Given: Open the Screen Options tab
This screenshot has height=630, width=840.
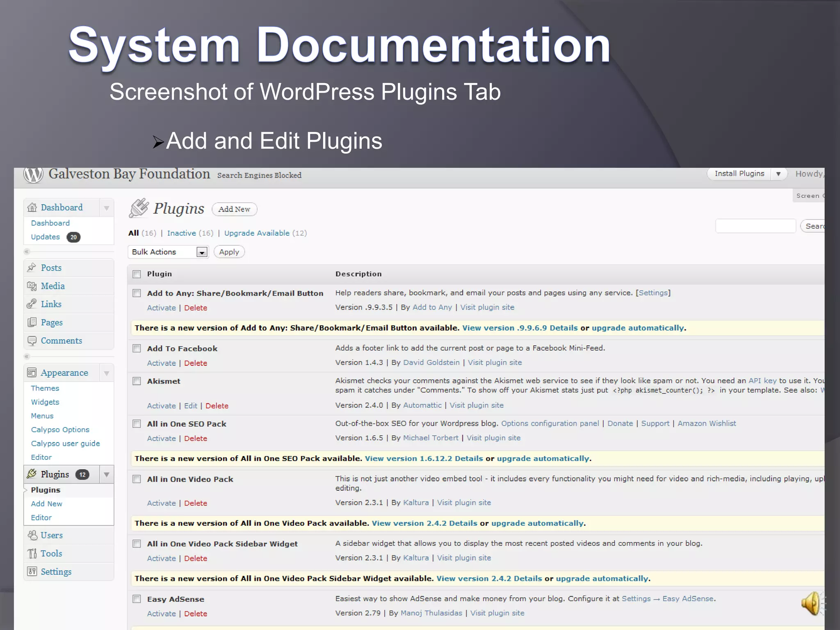Looking at the screenshot, I should [x=809, y=196].
